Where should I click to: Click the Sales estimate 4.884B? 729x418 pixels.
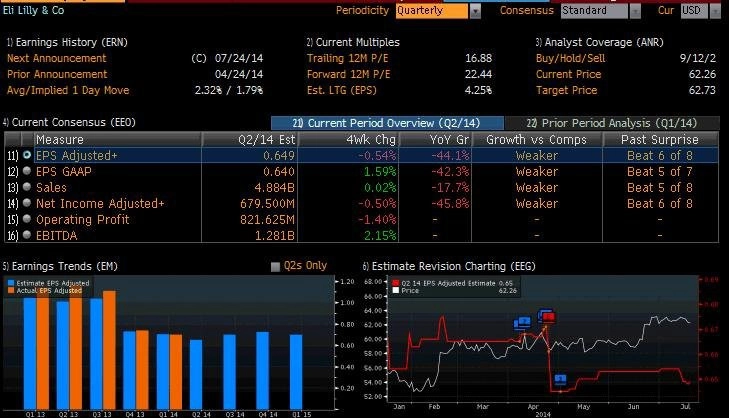274,187
